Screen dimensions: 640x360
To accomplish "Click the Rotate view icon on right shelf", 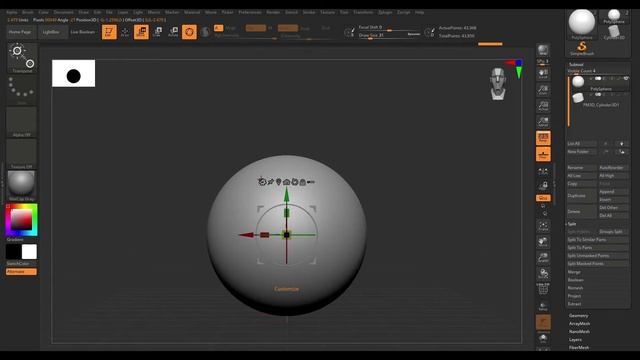I will (x=543, y=273).
